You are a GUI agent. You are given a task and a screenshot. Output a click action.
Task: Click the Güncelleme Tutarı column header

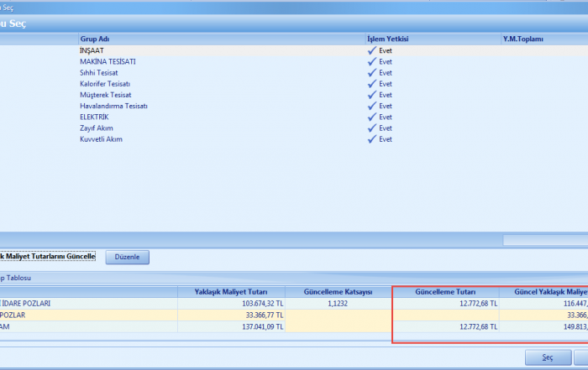[445, 291]
